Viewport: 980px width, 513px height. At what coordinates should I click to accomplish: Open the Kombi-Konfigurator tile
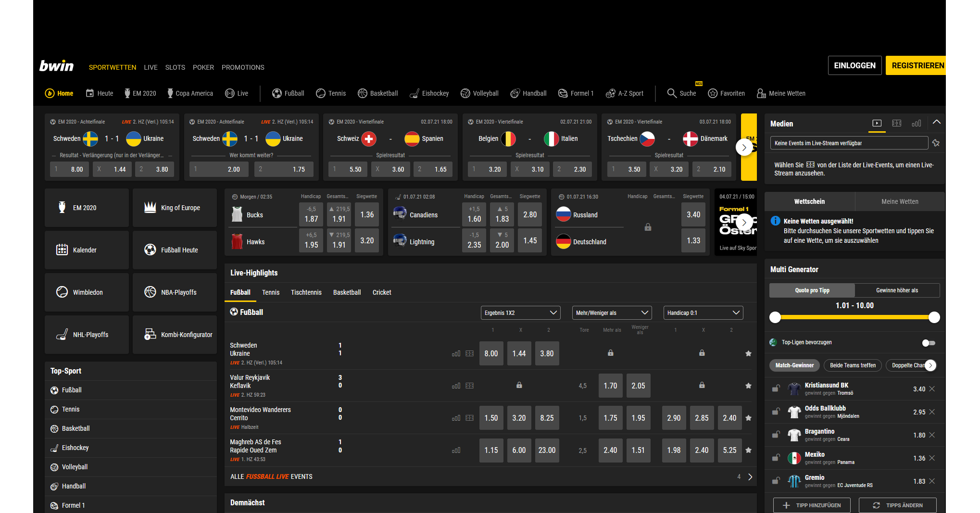(x=175, y=335)
